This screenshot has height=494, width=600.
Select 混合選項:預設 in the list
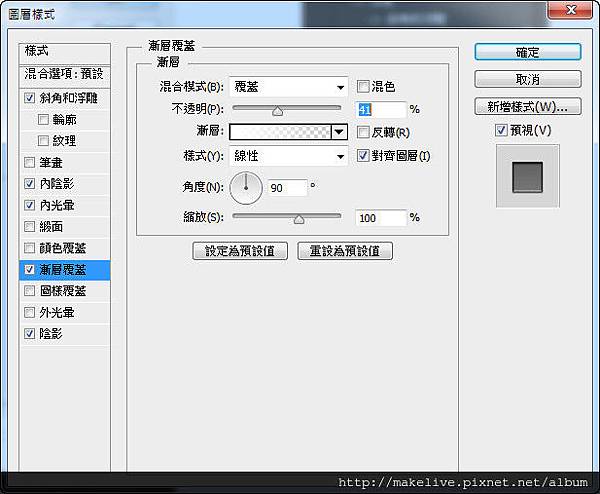pos(65,75)
